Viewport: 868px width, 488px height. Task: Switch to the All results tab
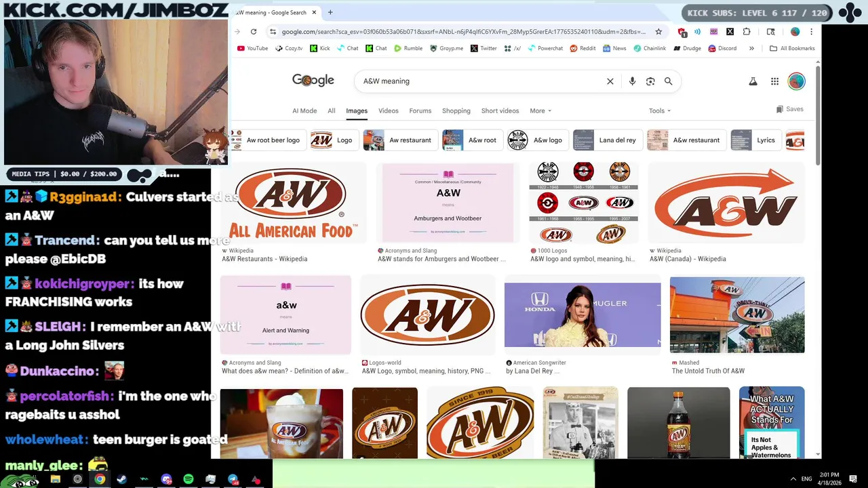(332, 110)
